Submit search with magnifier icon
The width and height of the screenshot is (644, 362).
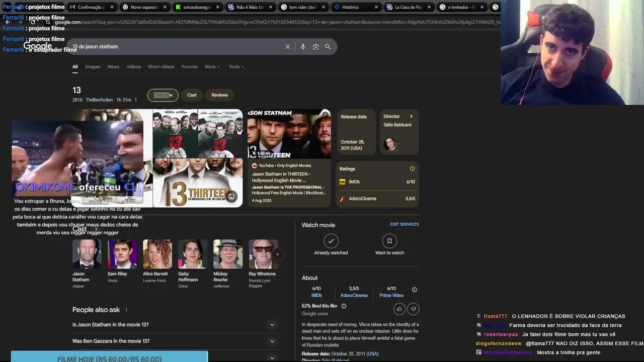[x=328, y=47]
